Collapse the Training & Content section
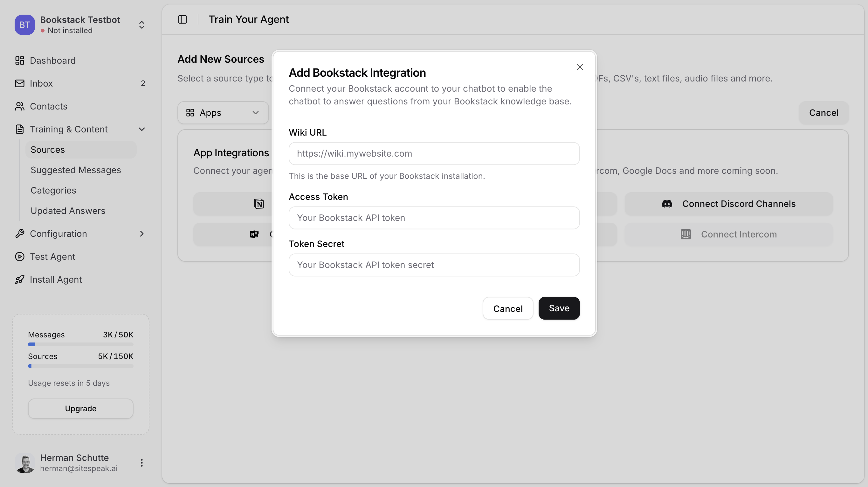Viewport: 868px width, 487px height. pyautogui.click(x=142, y=129)
